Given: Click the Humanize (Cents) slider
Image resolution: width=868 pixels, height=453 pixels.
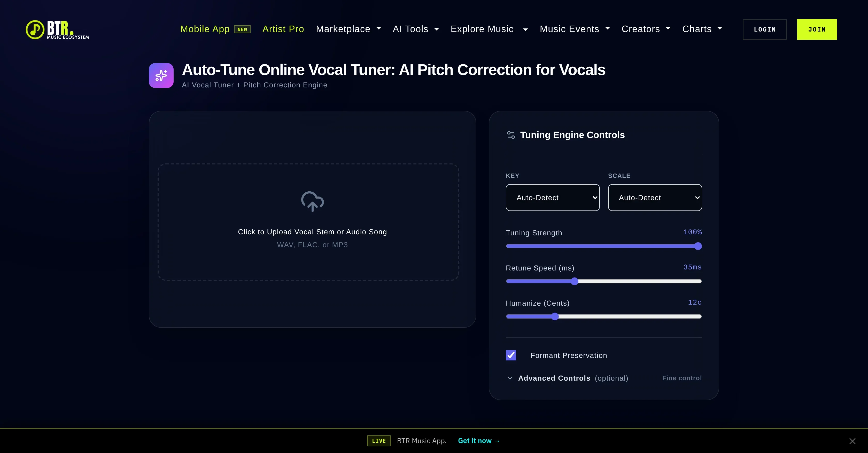Looking at the screenshot, I should (x=604, y=316).
